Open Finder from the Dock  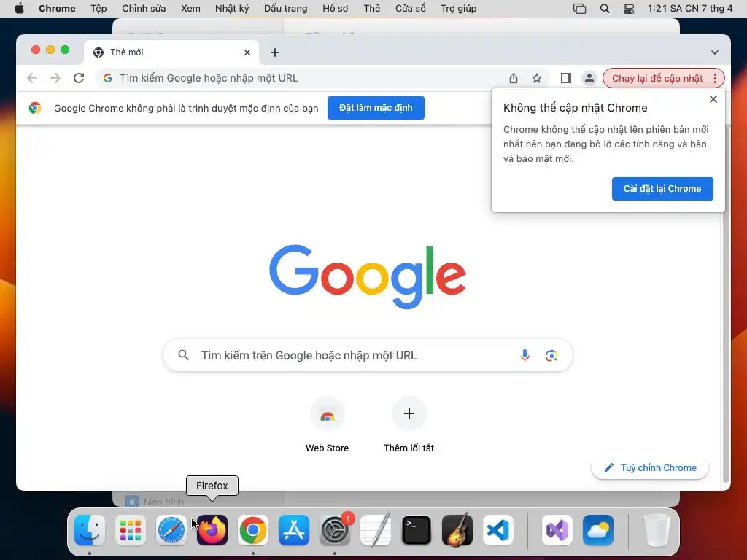coord(90,530)
